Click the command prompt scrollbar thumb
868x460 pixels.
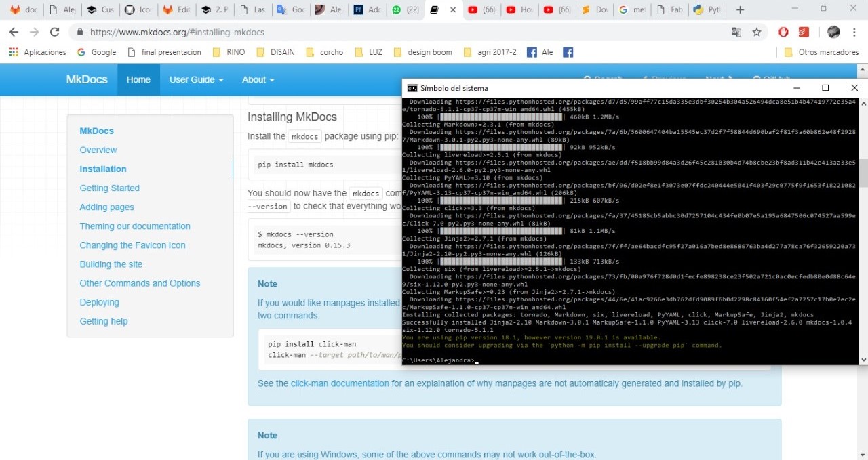pos(863,173)
